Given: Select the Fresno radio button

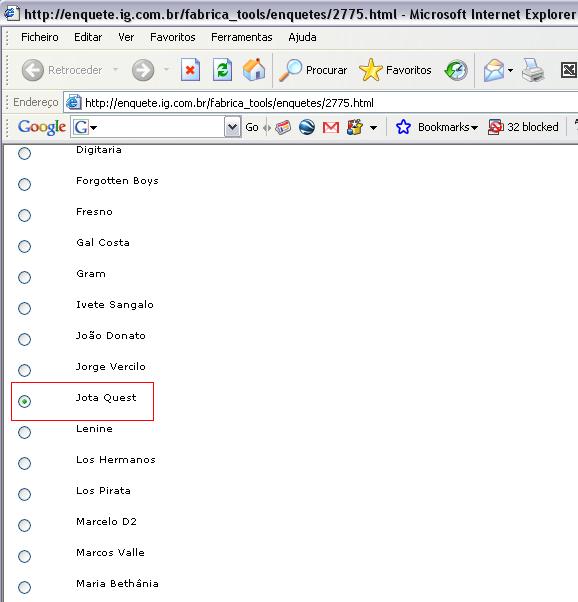Looking at the screenshot, I should pyautogui.click(x=25, y=215).
